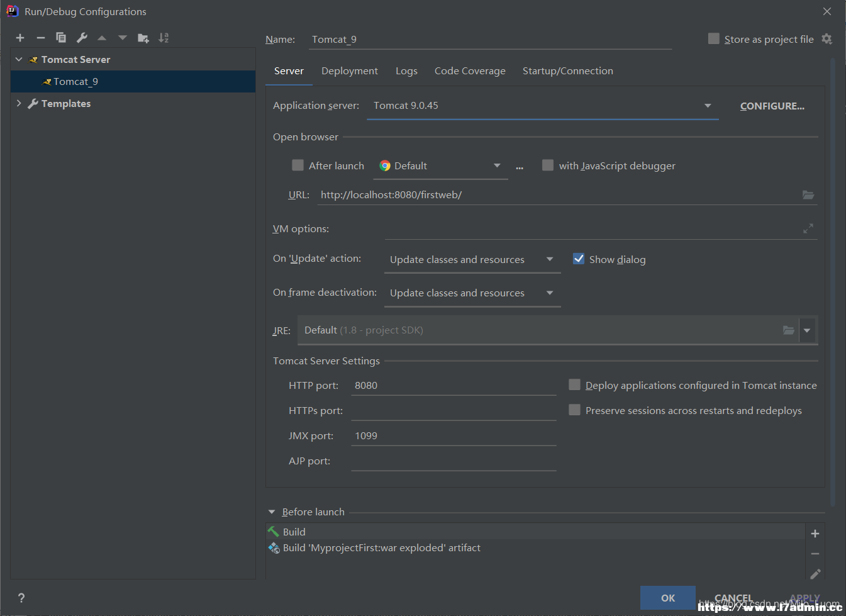Click the OK button
846x616 pixels.
click(668, 598)
